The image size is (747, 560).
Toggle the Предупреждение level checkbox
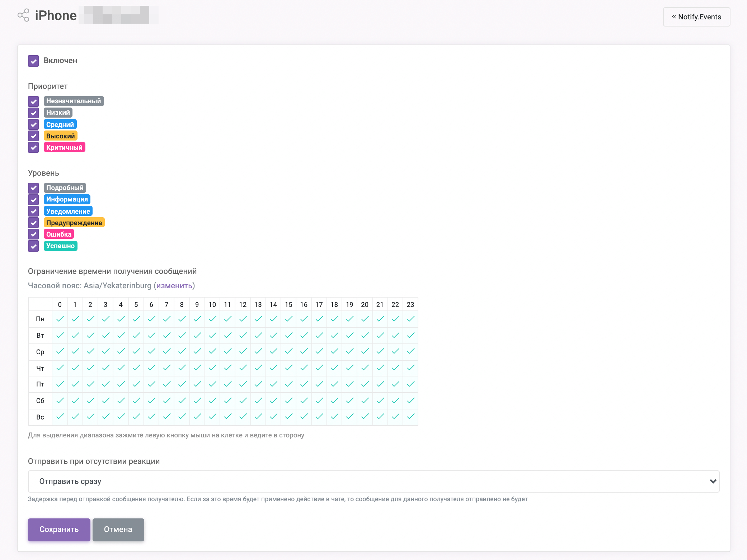(x=33, y=223)
